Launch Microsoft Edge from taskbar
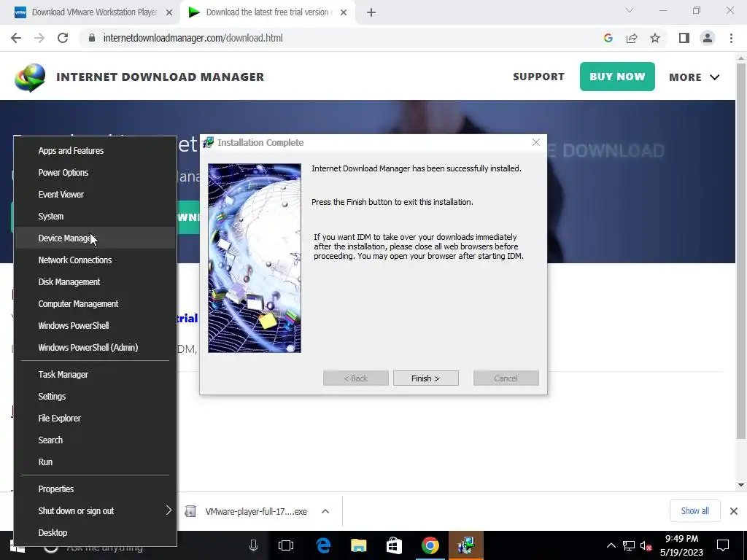The image size is (747, 560). point(323,545)
